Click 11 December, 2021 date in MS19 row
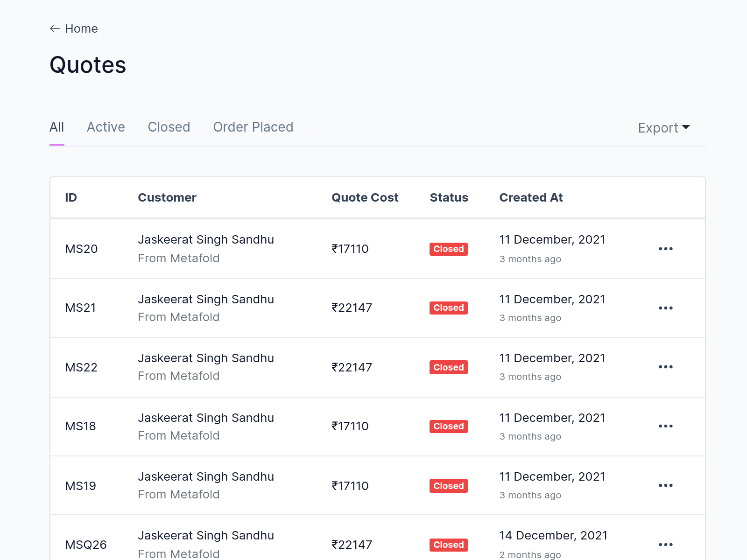747x560 pixels. (x=552, y=476)
